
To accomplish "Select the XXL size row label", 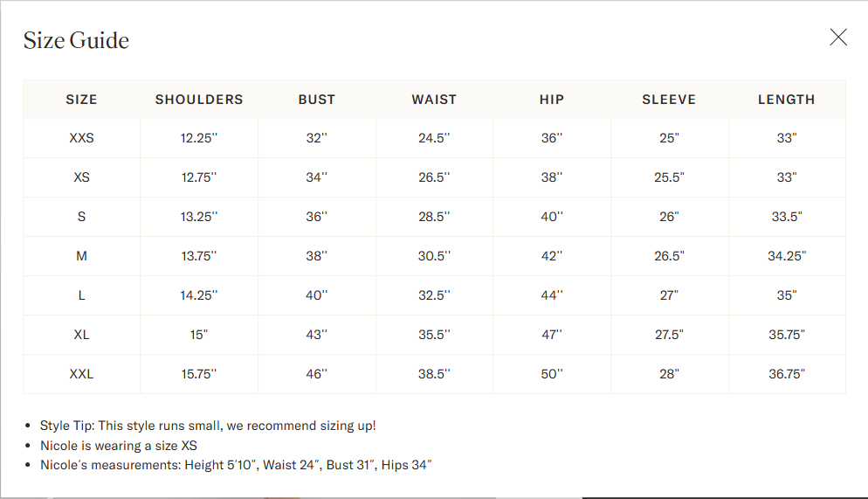I will pyautogui.click(x=81, y=374).
